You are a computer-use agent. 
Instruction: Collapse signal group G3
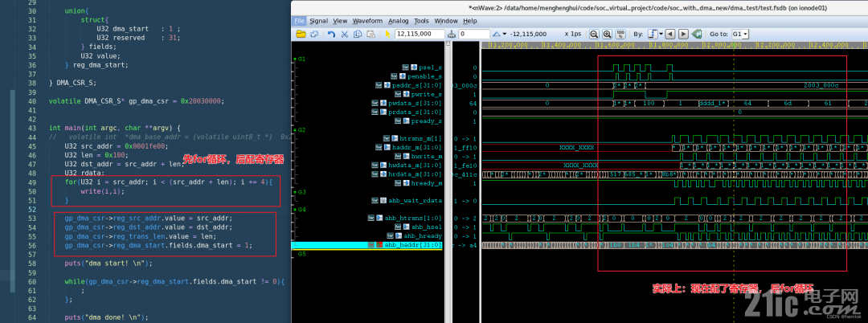click(x=294, y=192)
